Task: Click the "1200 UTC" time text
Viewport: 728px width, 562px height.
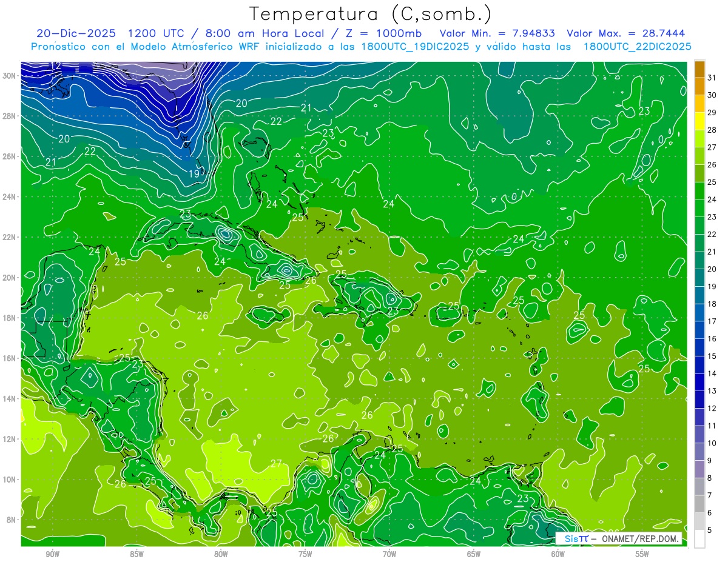Action: (158, 33)
